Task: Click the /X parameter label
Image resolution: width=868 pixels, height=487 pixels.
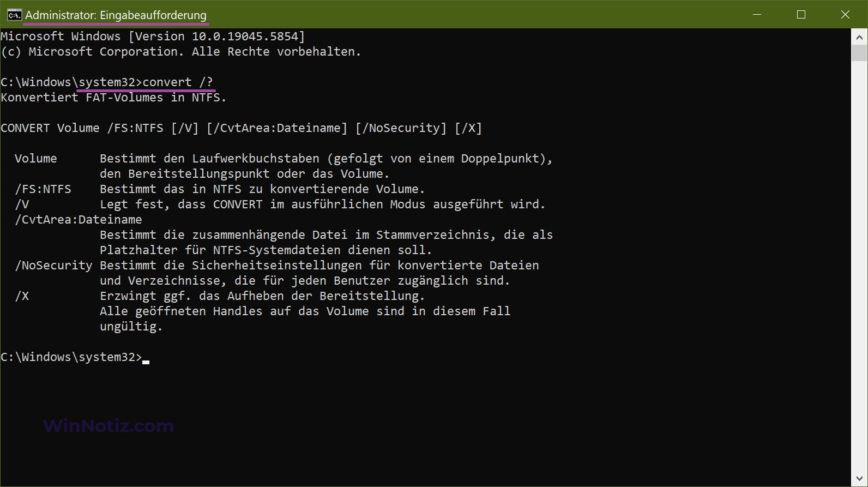Action: 22,296
